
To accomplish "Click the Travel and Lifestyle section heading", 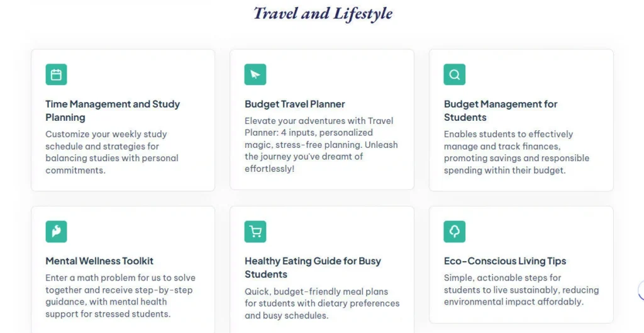I will point(323,14).
